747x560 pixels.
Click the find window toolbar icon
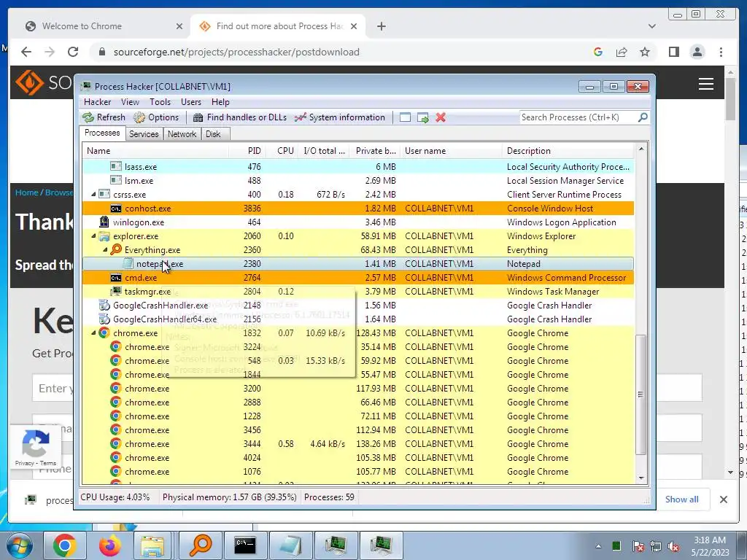tap(405, 117)
